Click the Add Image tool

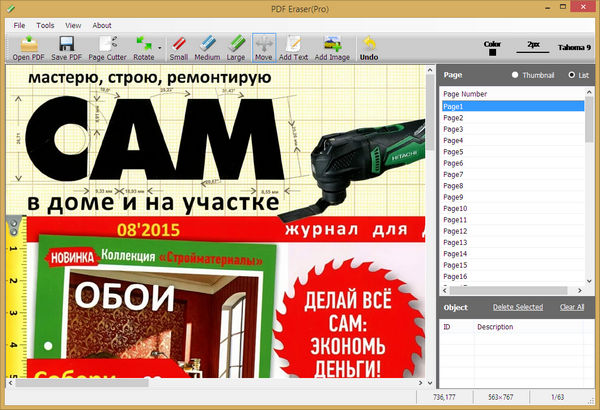332,46
